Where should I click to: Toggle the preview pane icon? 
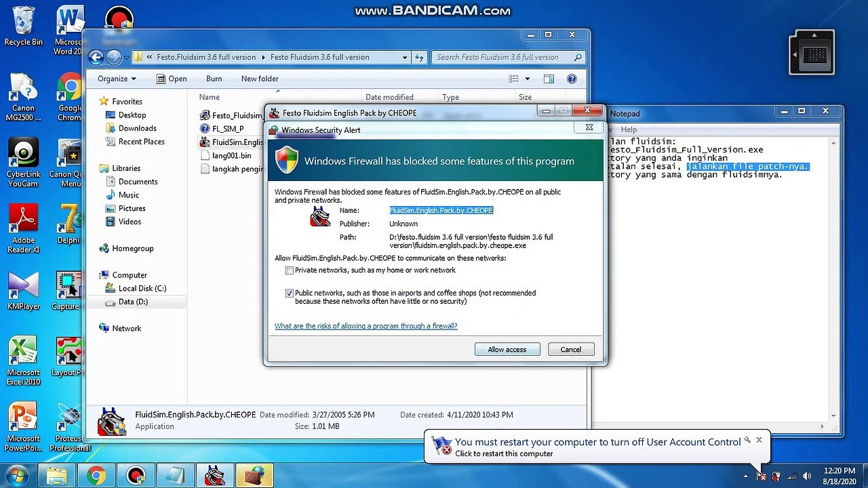point(549,79)
